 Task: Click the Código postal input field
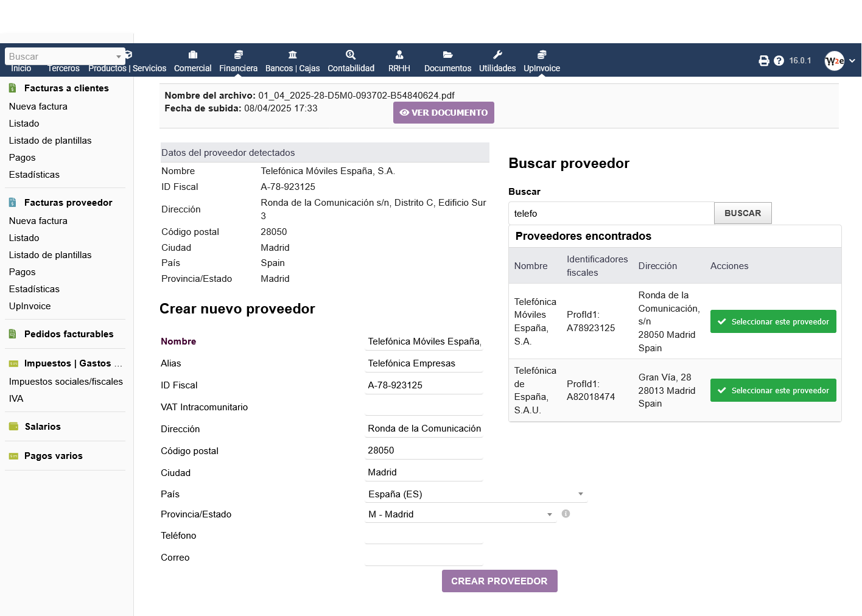424,450
